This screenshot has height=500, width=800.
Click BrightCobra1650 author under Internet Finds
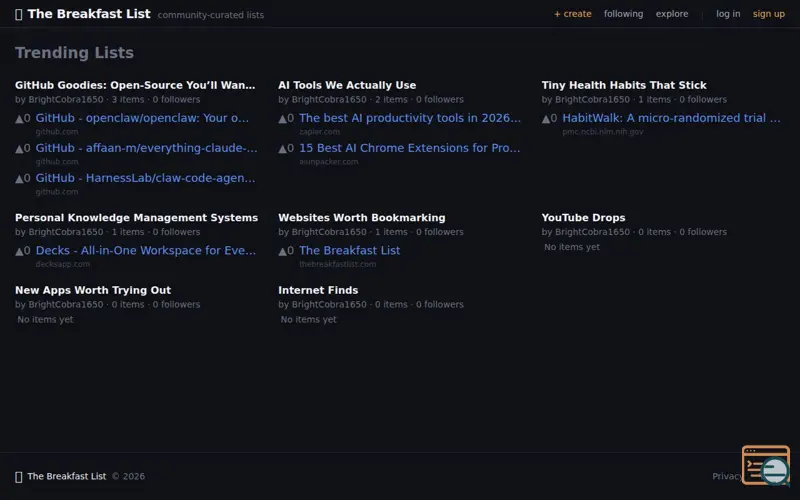coord(329,305)
